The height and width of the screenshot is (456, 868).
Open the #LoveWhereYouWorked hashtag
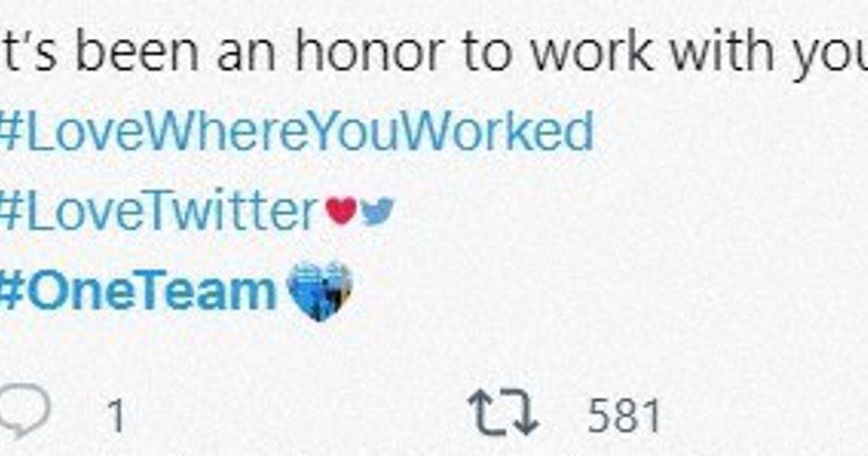(297, 132)
